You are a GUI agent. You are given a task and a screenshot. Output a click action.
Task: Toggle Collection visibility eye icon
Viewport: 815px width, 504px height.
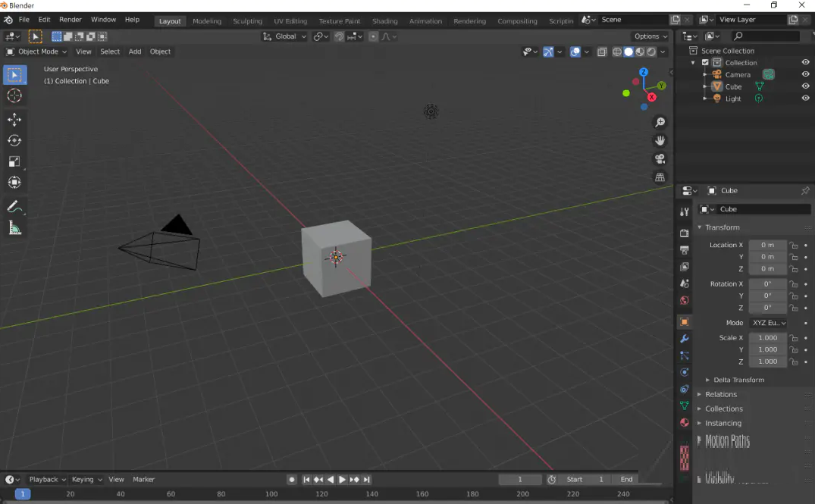point(806,62)
